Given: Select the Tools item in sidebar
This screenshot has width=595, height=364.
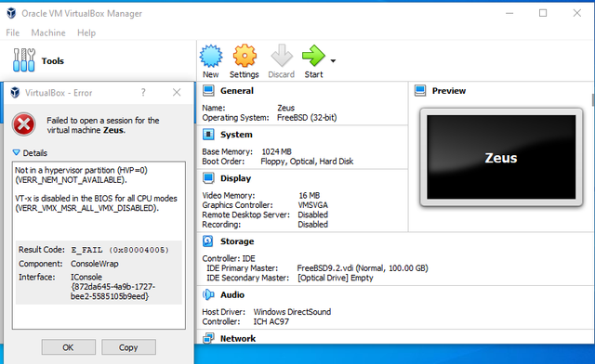Looking at the screenshot, I should tap(38, 60).
